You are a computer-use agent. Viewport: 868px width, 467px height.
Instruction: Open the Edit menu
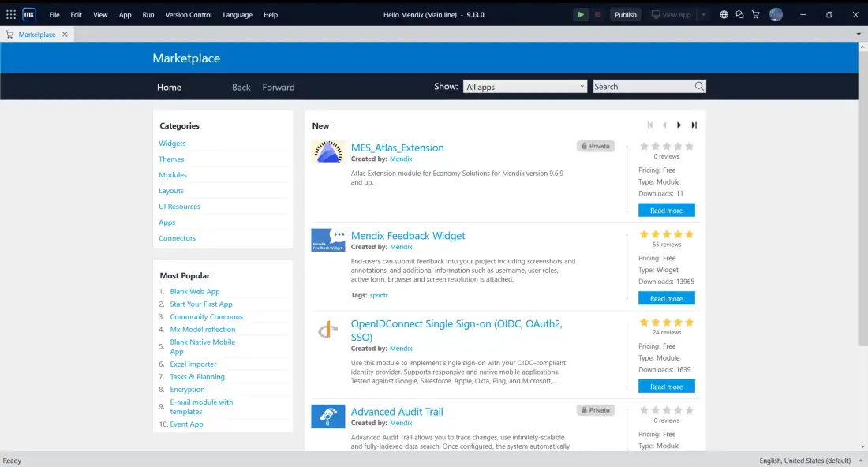pos(77,15)
